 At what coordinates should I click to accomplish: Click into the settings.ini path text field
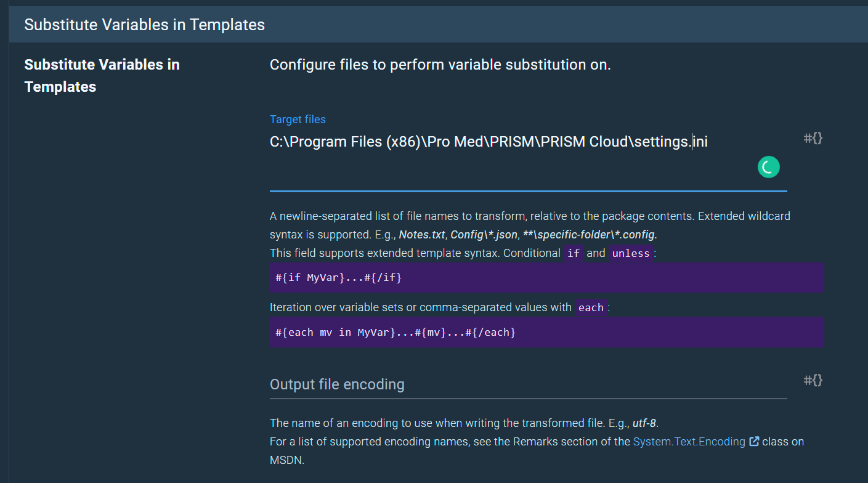[488, 142]
